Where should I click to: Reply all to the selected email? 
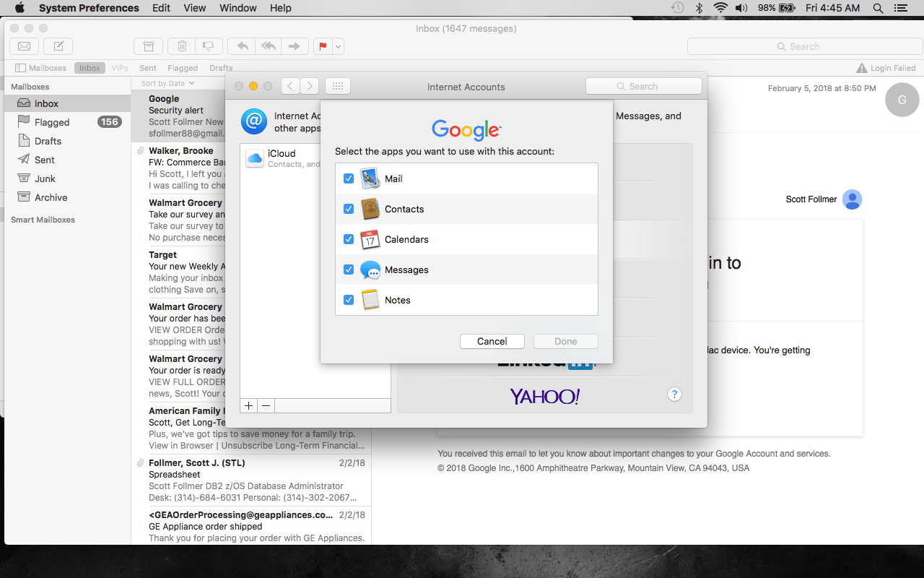[x=269, y=46]
